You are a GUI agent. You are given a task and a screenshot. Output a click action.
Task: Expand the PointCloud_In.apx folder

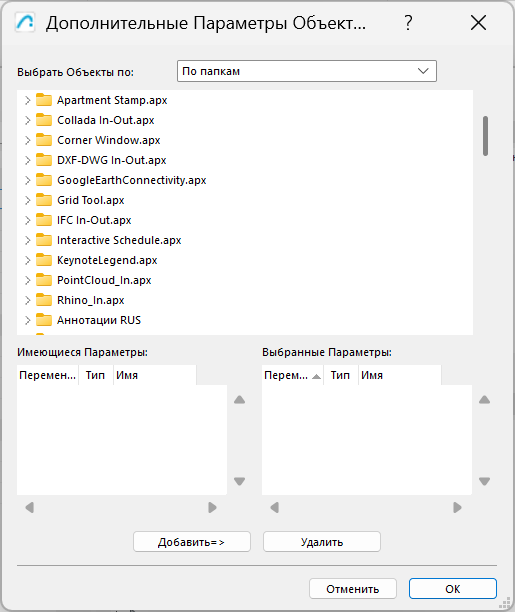(x=27, y=280)
